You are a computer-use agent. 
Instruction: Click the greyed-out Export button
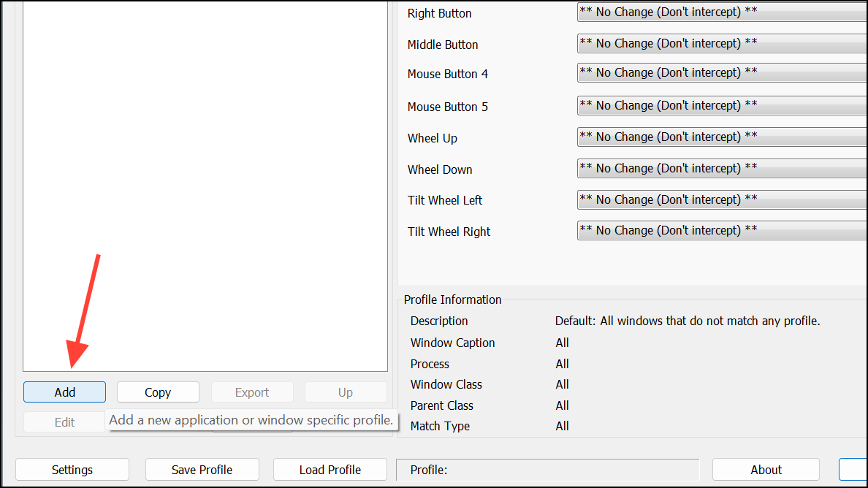(x=252, y=392)
